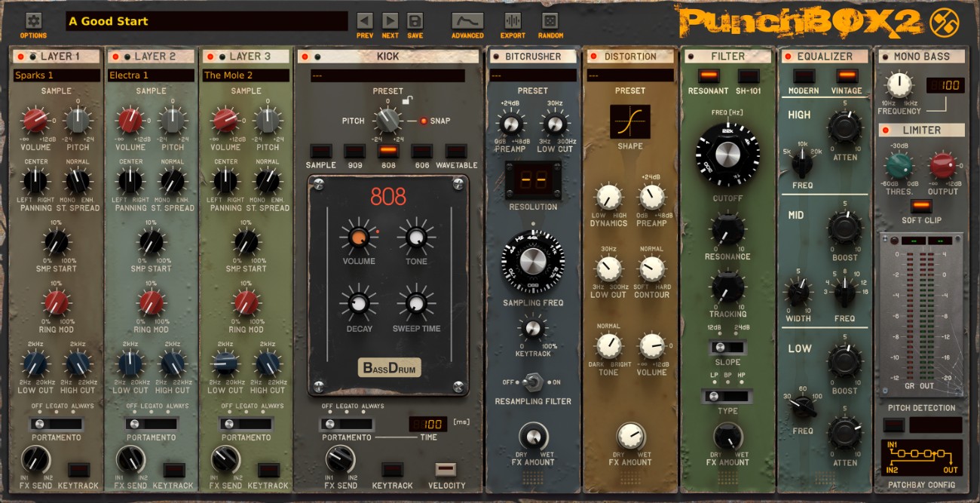The width and height of the screenshot is (980, 503).
Task: Enable the SH-101 filter mode button
Action: pyautogui.click(x=748, y=75)
